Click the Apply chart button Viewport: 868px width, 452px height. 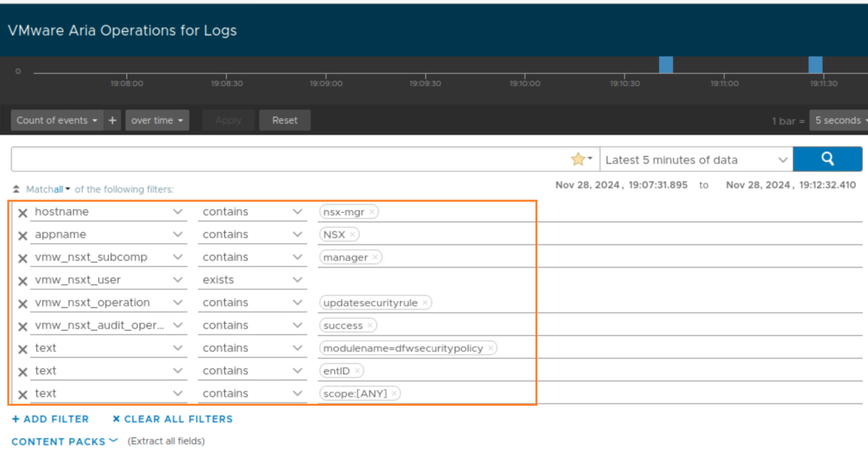pos(228,120)
